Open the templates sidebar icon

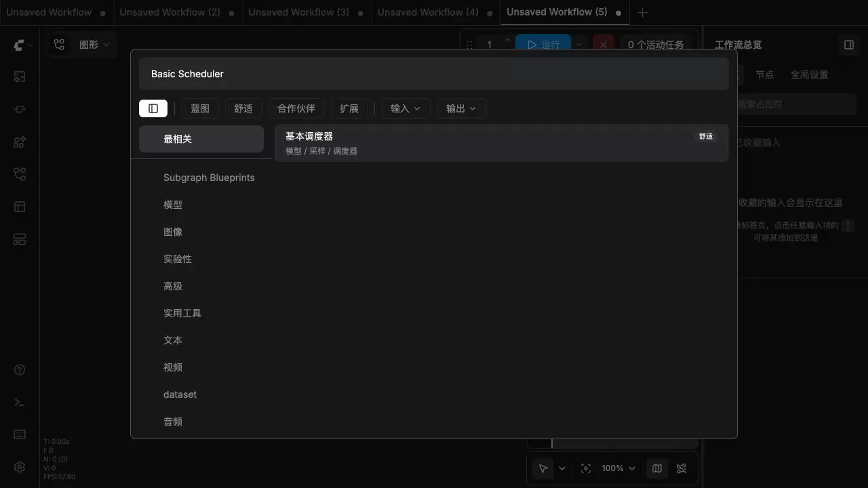tap(20, 207)
